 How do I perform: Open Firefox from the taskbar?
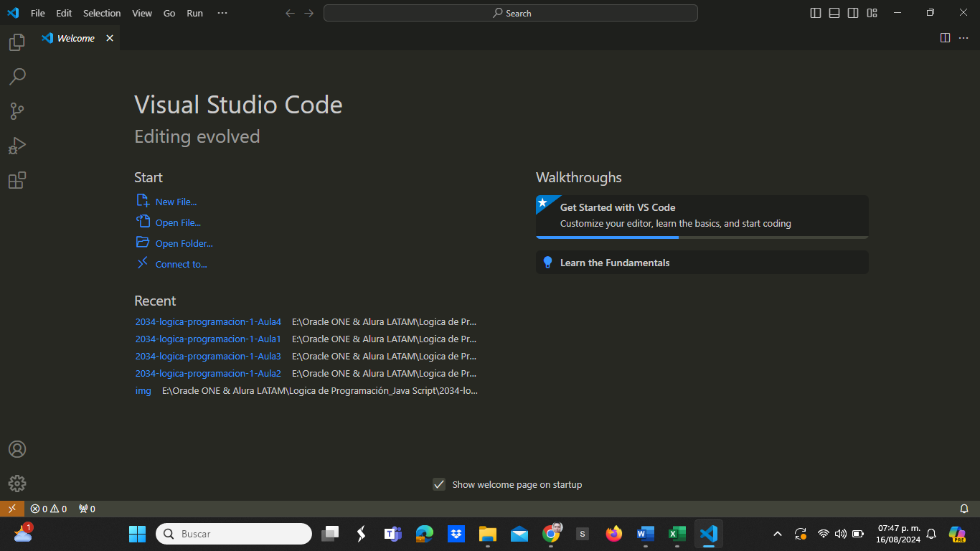coord(613,534)
